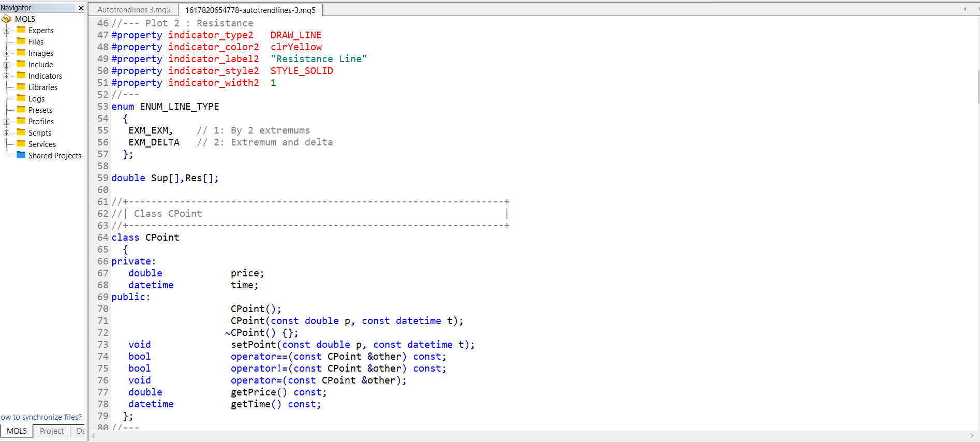The height and width of the screenshot is (442, 980).
Task: Click on Sup[],Res[] declaration
Action: [x=185, y=178]
